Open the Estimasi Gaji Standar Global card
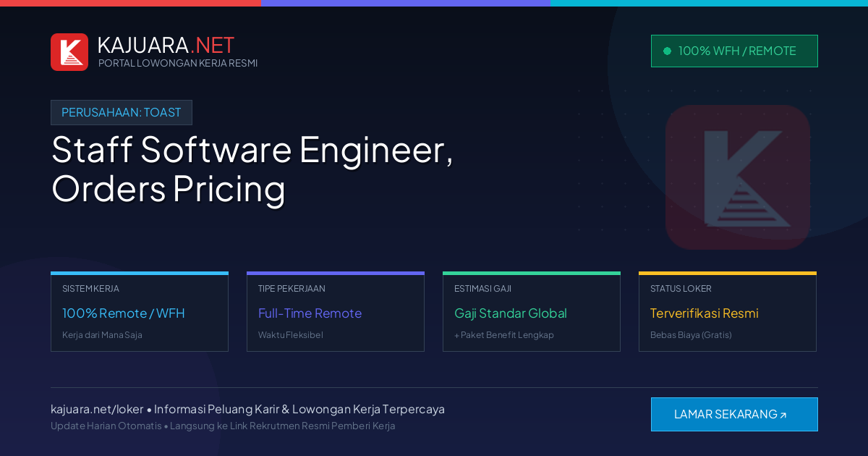Image resolution: width=868 pixels, height=456 pixels. pos(532,312)
